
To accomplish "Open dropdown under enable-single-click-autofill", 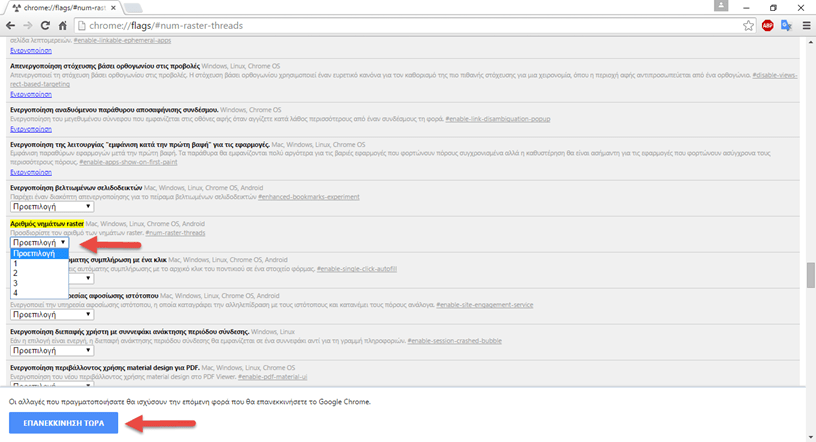I will coord(81,279).
